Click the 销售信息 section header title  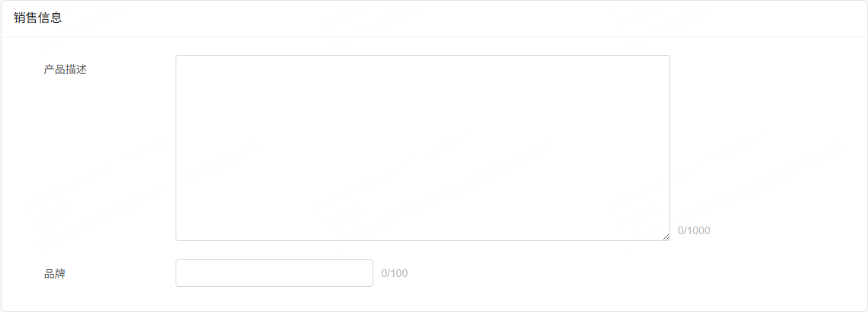[x=38, y=18]
